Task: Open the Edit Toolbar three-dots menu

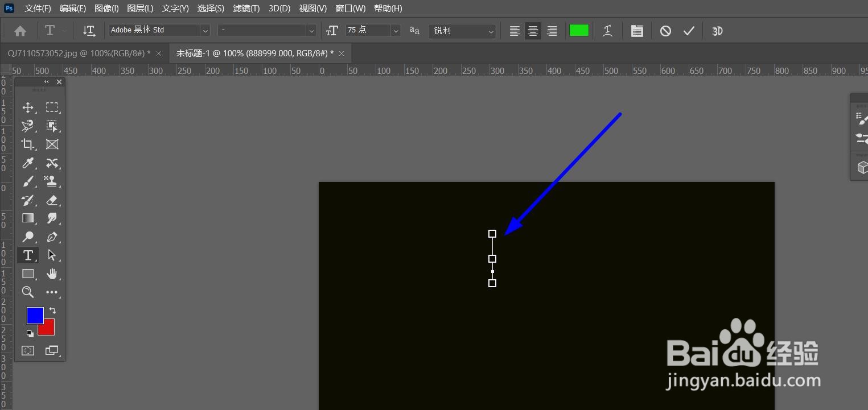Action: coord(52,292)
